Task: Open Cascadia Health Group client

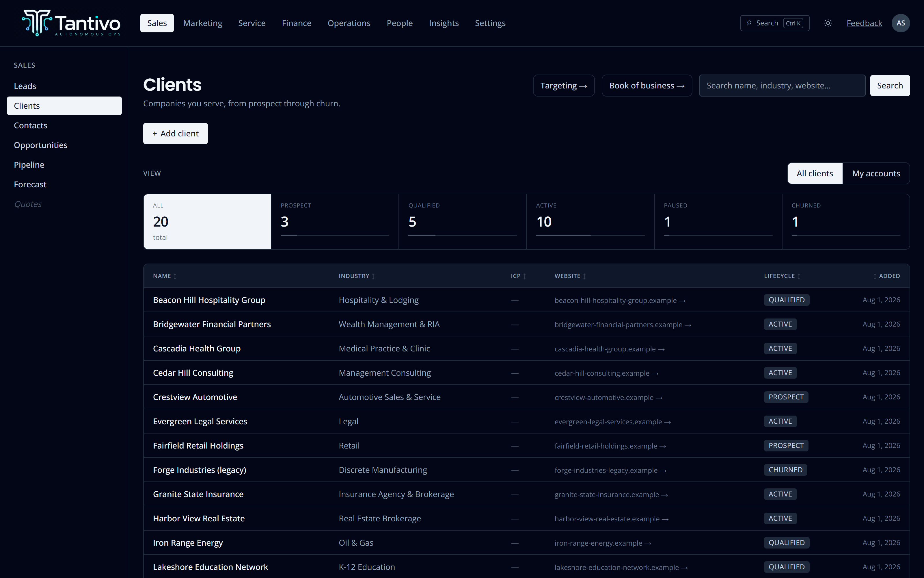Action: tap(197, 349)
